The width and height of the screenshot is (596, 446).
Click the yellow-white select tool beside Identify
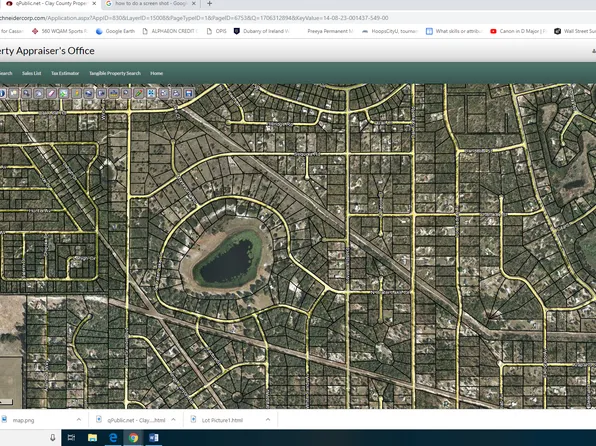[14, 93]
